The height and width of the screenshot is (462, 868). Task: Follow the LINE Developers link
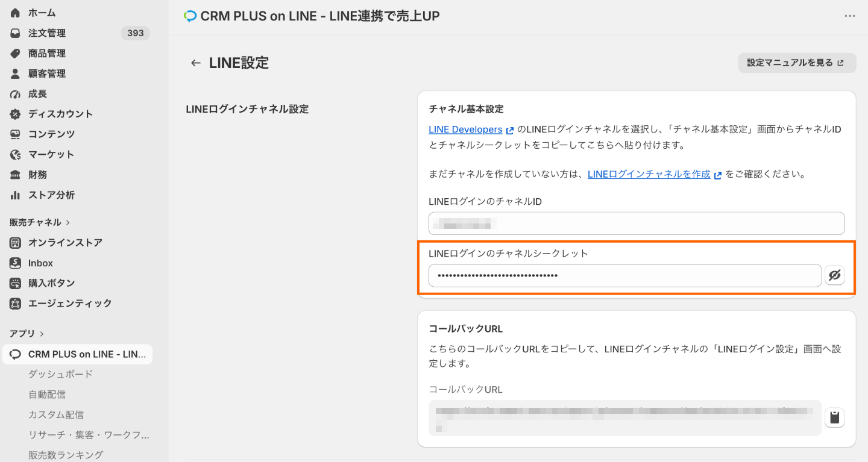pos(465,130)
